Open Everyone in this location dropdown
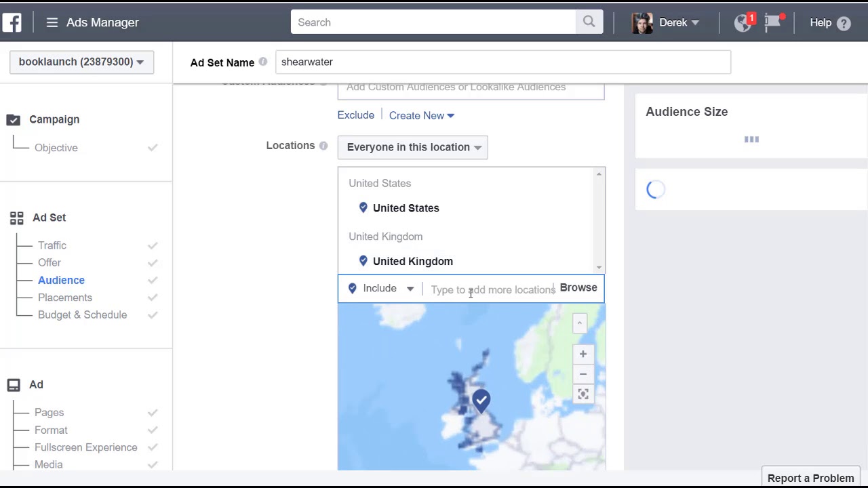Viewport: 868px width, 488px height. (x=412, y=147)
